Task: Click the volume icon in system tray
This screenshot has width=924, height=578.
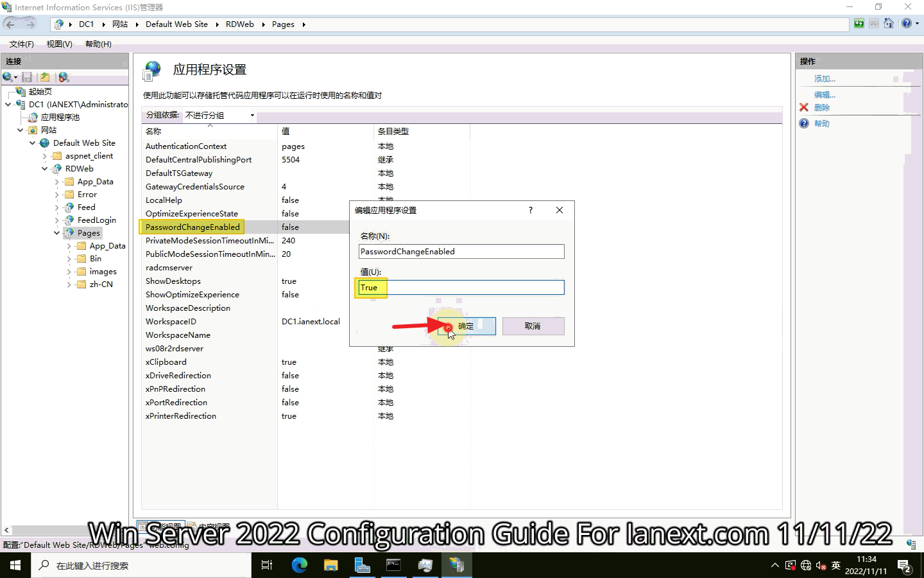Action: 821,566
